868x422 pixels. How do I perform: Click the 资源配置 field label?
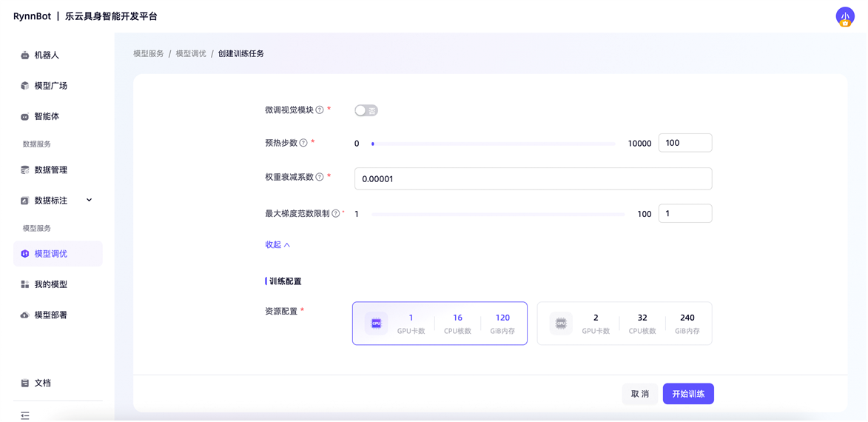coord(281,311)
